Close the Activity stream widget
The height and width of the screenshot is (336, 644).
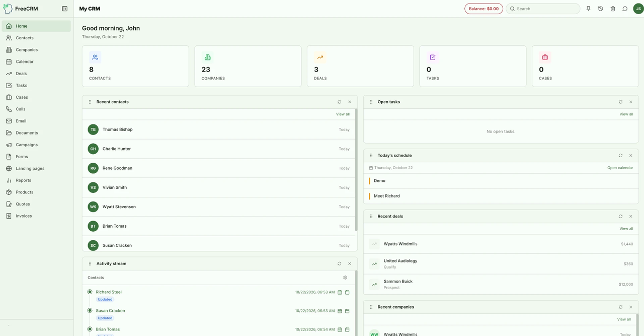click(350, 263)
